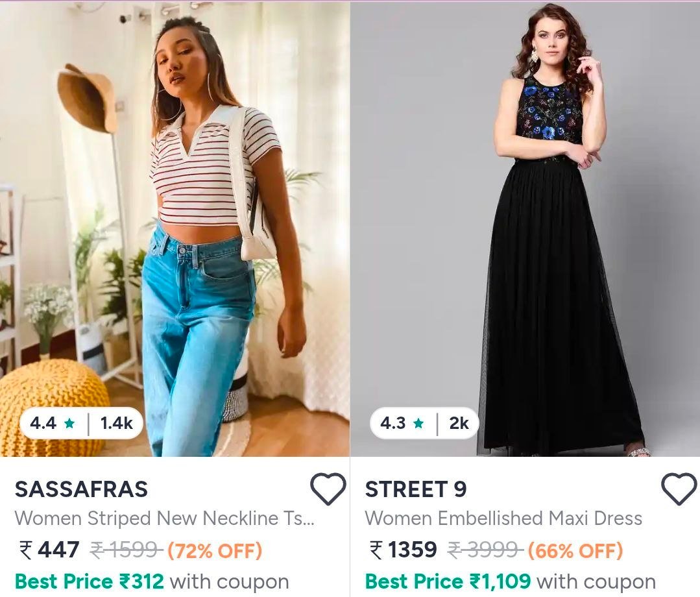700x597 pixels.
Task: Open the STREET 9 brand name link
Action: click(x=416, y=489)
